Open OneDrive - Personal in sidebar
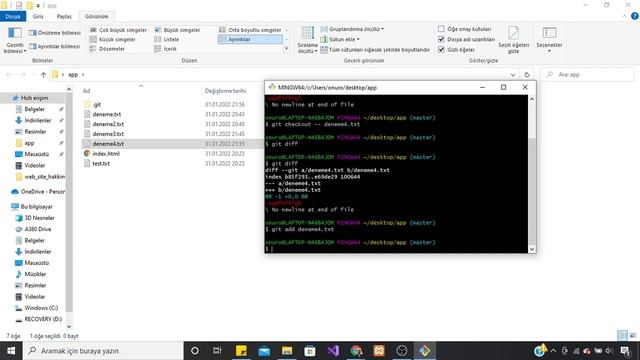The image size is (640, 360). pos(42,191)
